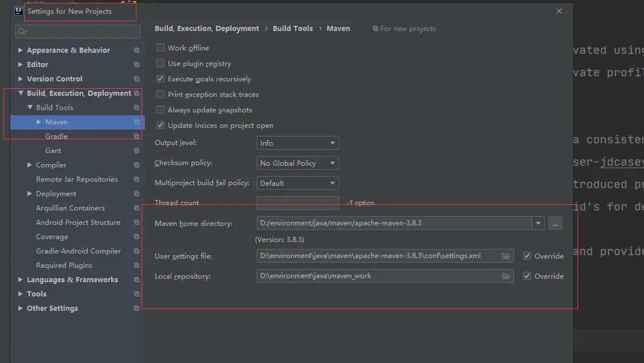Select Build Tools in the breadcrumb
The width and height of the screenshot is (644, 363).
[x=293, y=28]
